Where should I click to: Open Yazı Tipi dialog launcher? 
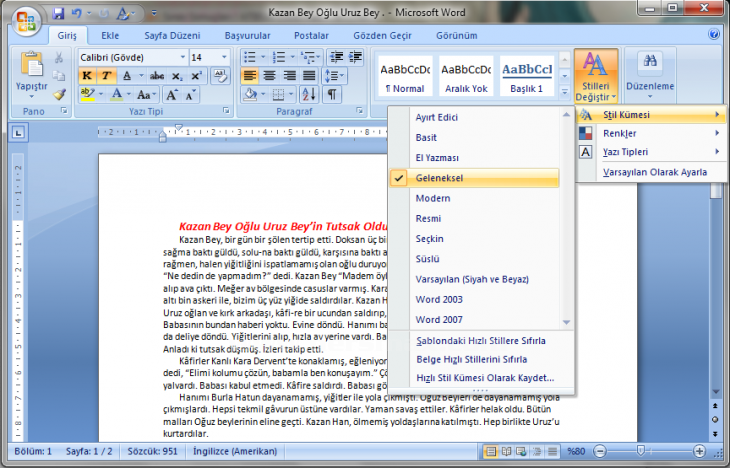click(226, 111)
